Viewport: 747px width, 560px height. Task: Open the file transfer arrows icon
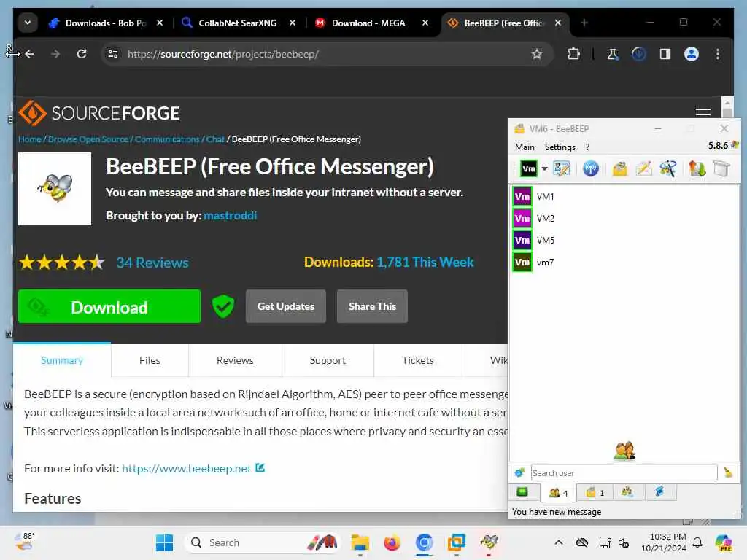(x=697, y=168)
